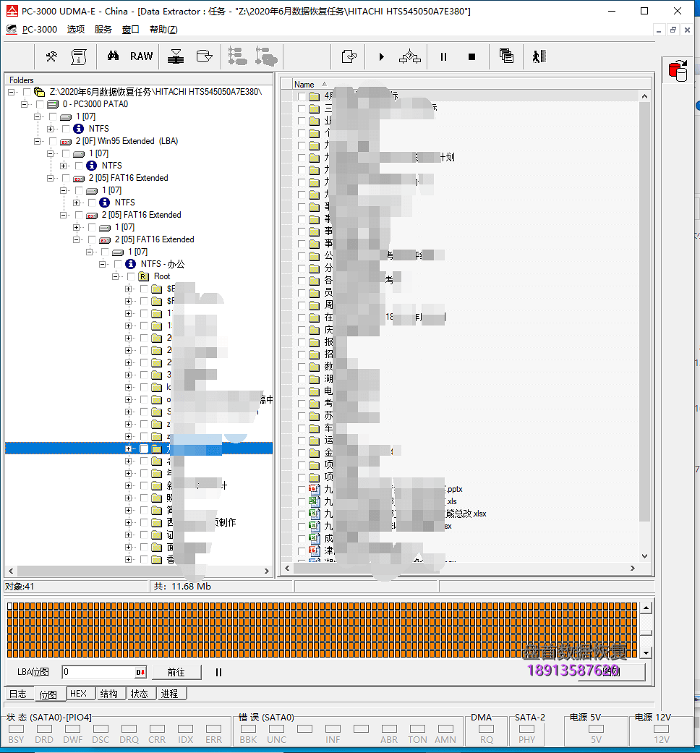Collapse the Root folder node
The image size is (700, 753).
[115, 276]
